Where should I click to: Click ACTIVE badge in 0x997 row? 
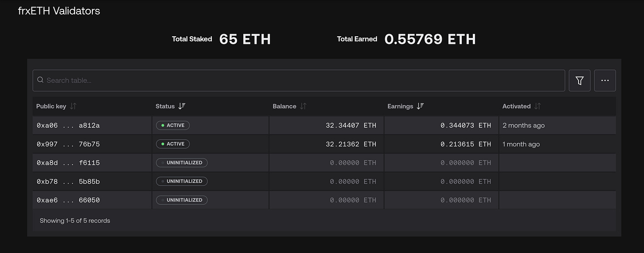click(172, 144)
